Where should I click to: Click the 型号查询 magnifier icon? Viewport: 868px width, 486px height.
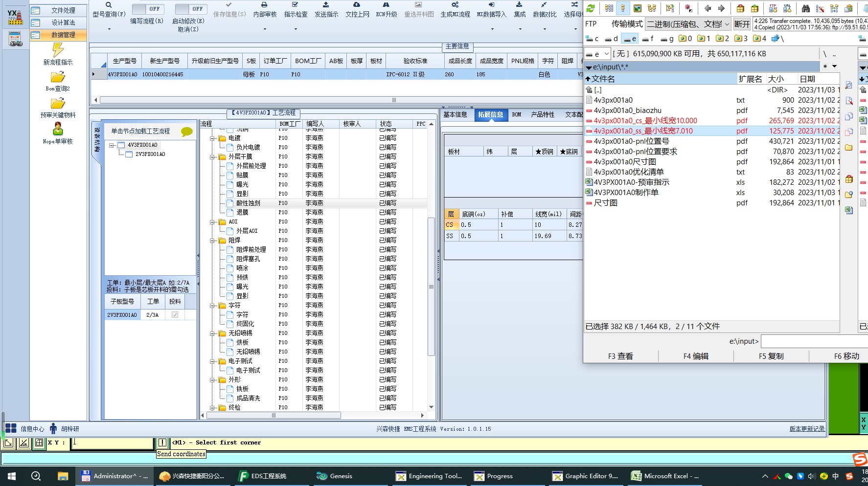(x=109, y=5)
